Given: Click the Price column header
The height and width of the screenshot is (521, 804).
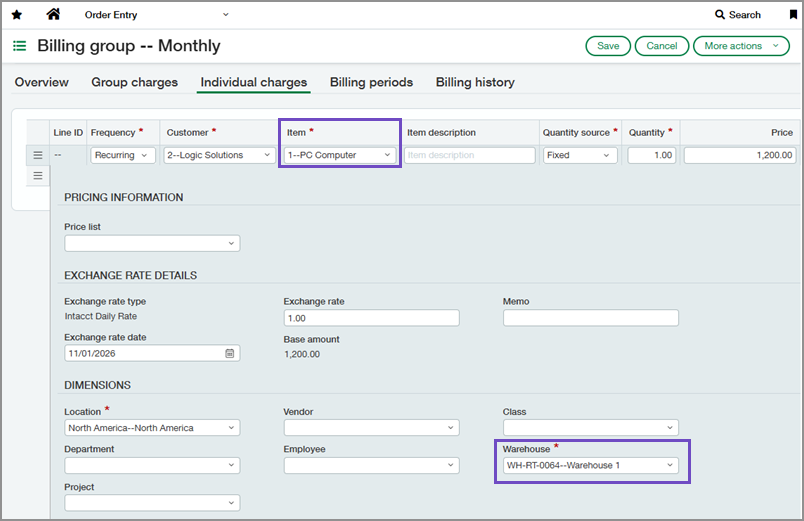Looking at the screenshot, I should tap(781, 132).
